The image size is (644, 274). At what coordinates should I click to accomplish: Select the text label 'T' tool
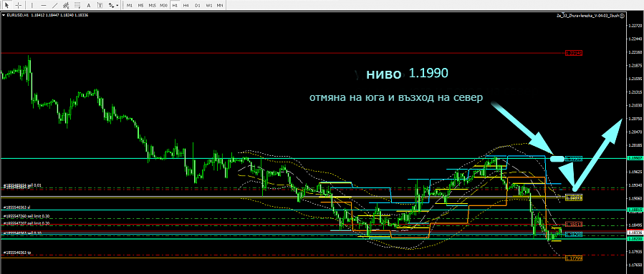[100, 5]
